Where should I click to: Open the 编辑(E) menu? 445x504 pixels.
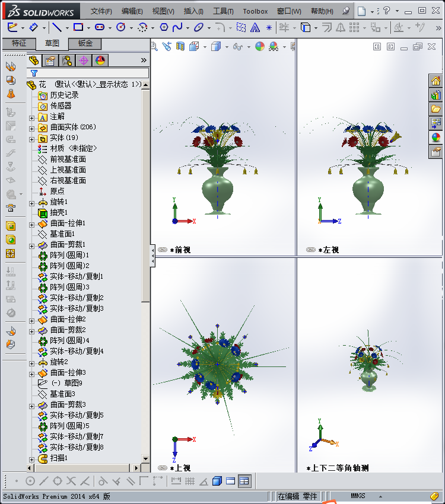pos(132,11)
